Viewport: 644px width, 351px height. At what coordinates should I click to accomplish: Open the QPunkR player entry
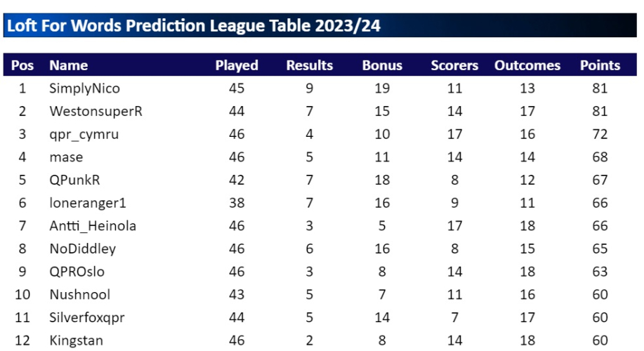tap(74, 180)
